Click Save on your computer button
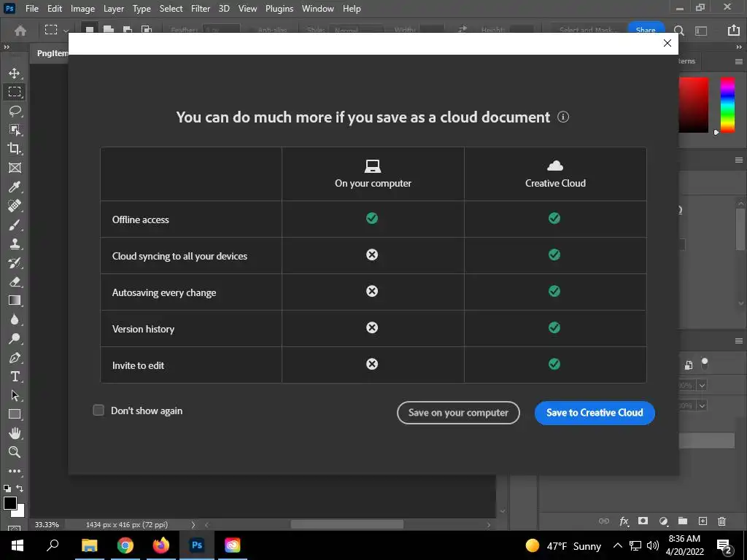 click(x=458, y=413)
